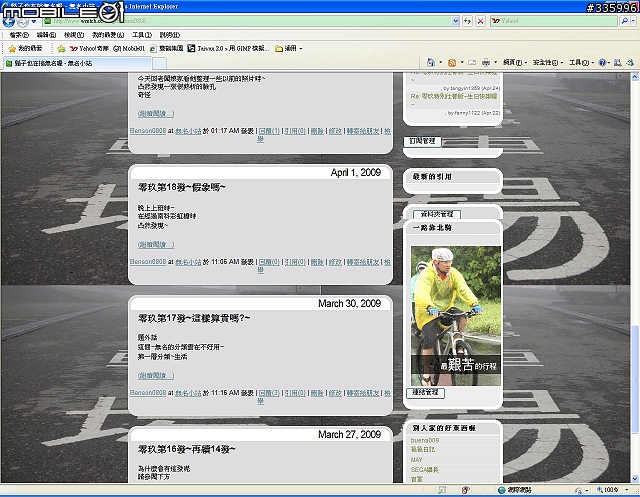Open 引用(0) link on the 01:17 AM post
Screen dimensions: 640x497
click(x=295, y=131)
